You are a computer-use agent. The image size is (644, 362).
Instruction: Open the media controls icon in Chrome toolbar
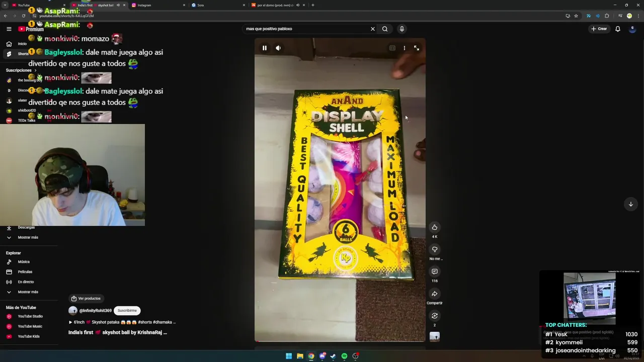(620, 16)
